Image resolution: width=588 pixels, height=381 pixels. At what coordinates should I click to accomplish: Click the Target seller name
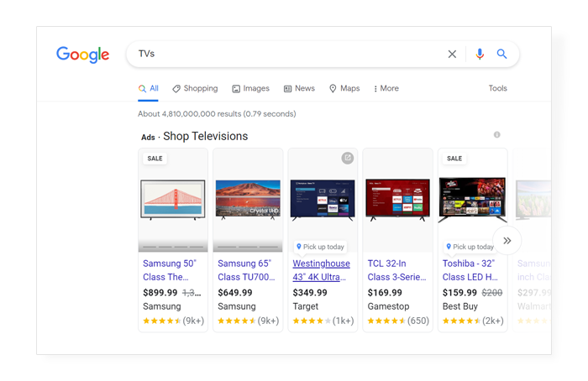click(305, 306)
